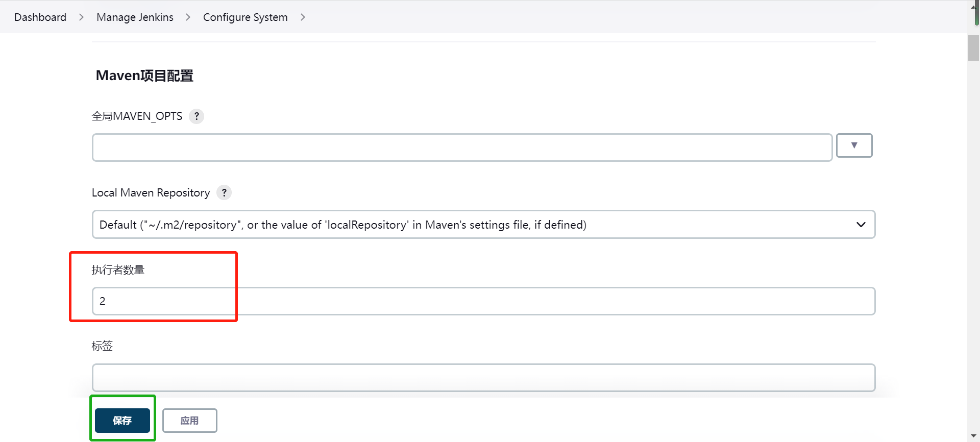Click the 执行者数量 field label
Screen dimensions: 980x442
(x=118, y=270)
